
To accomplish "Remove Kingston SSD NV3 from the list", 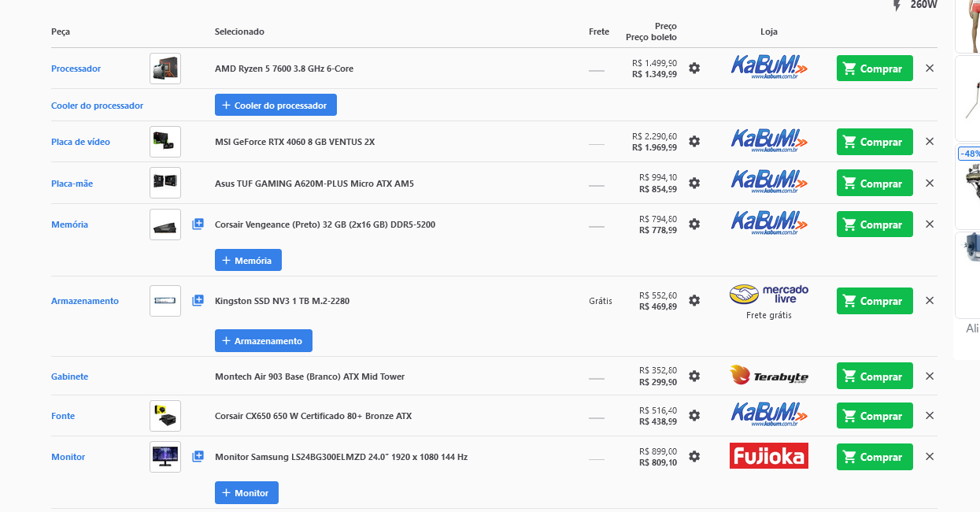I will coord(930,301).
